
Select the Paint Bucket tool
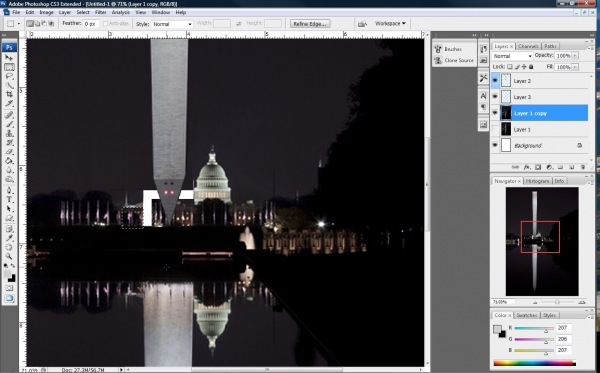coord(9,161)
